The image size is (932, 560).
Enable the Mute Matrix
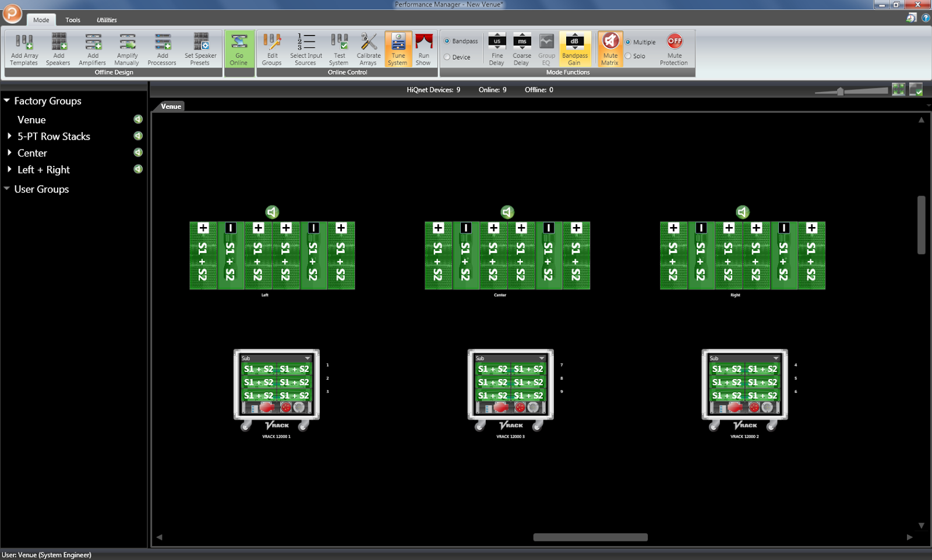609,49
